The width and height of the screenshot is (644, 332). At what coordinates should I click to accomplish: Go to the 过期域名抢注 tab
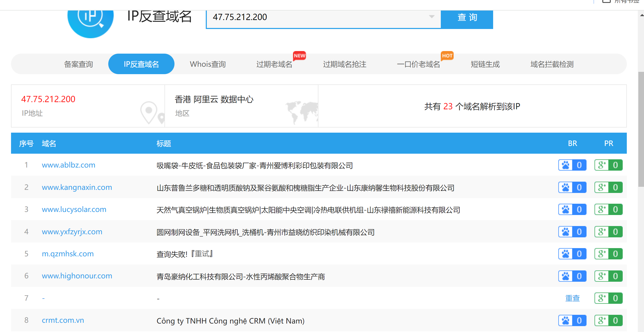[x=345, y=64]
